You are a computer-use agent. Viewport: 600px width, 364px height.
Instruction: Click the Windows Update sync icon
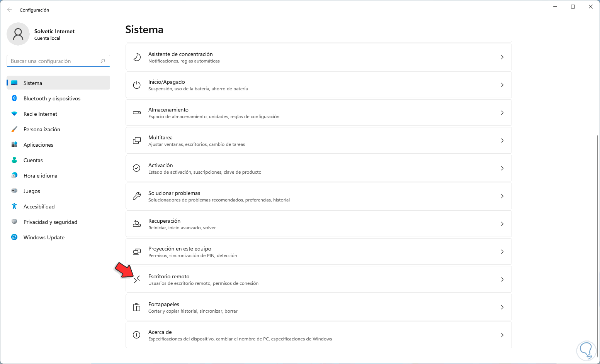pos(14,237)
